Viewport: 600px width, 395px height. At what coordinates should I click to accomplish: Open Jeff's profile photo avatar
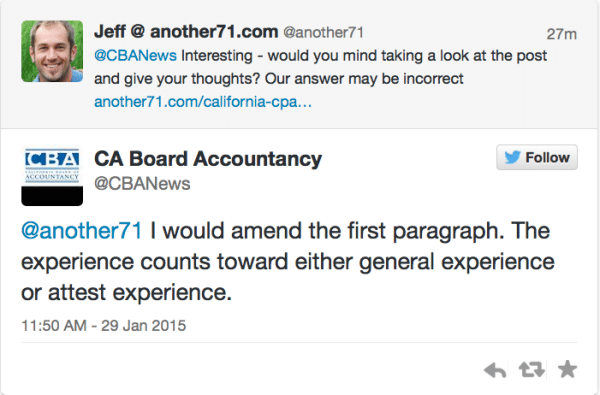click(52, 51)
